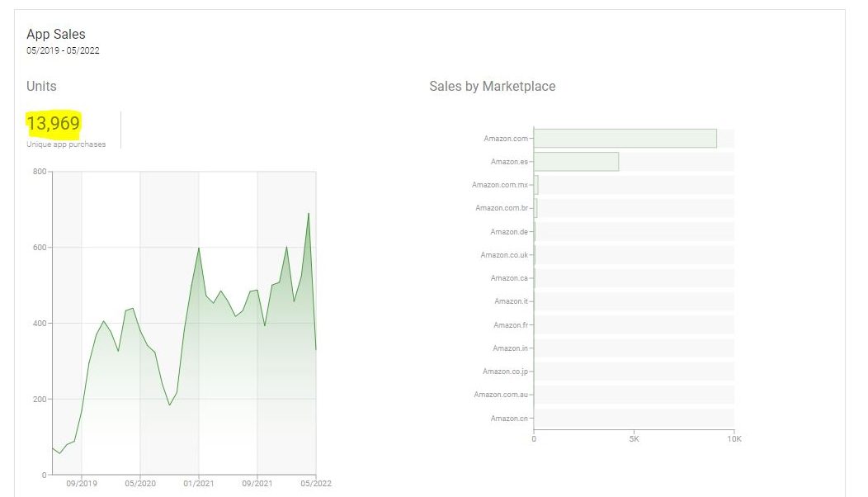Click the 05/2020 x-axis label
The width and height of the screenshot is (868, 497).
pyautogui.click(x=140, y=484)
